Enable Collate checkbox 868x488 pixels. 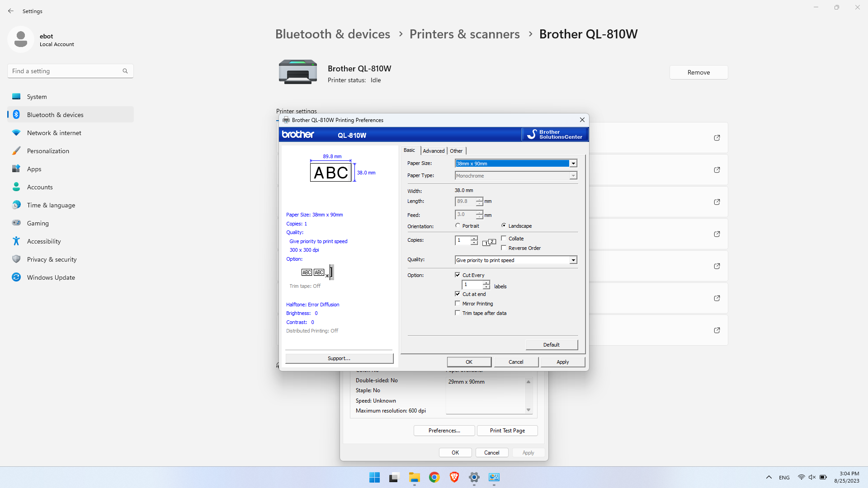[504, 238]
